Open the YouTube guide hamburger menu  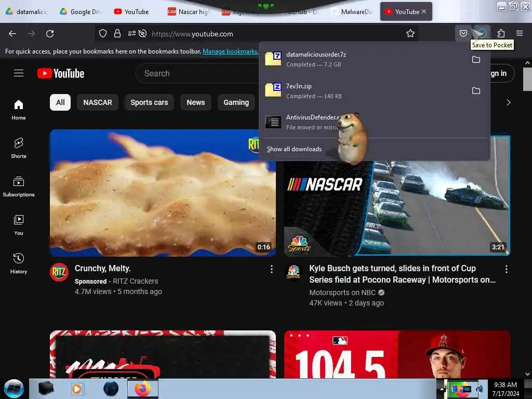click(19, 73)
